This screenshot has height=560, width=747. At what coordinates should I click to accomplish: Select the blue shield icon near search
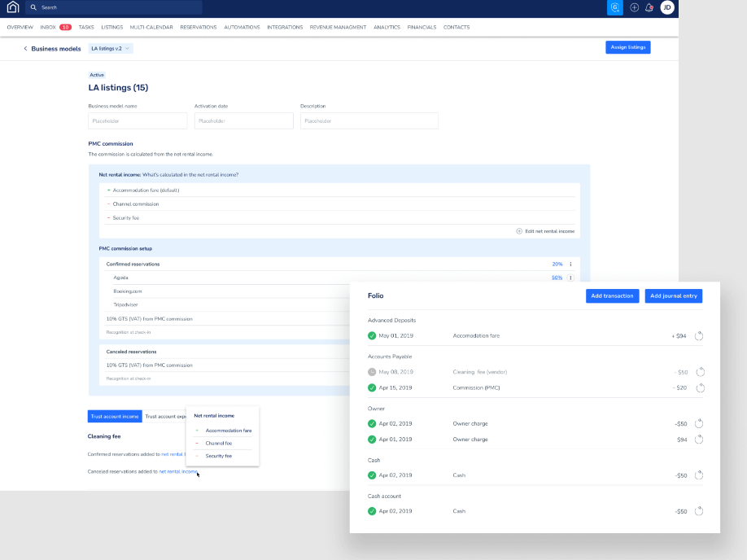(x=616, y=7)
